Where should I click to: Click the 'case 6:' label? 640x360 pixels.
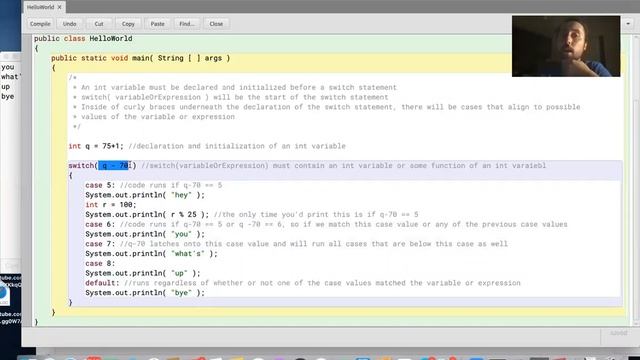pyautogui.click(x=100, y=224)
